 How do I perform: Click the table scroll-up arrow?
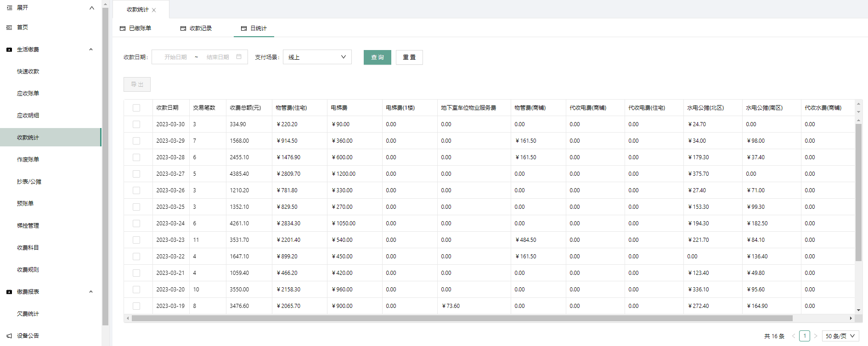[858, 121]
